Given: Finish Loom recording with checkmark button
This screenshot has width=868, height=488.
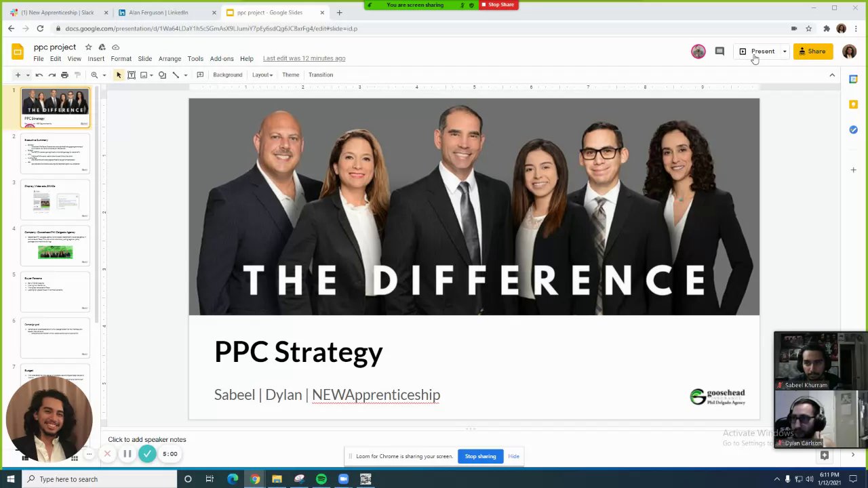Looking at the screenshot, I should pyautogui.click(x=147, y=454).
